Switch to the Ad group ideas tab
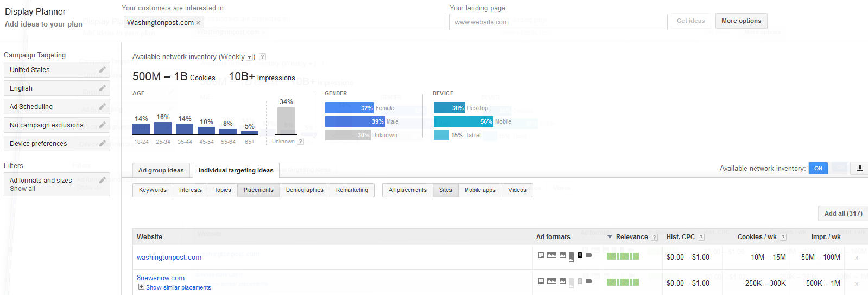This screenshot has height=295, width=868. pos(161,170)
